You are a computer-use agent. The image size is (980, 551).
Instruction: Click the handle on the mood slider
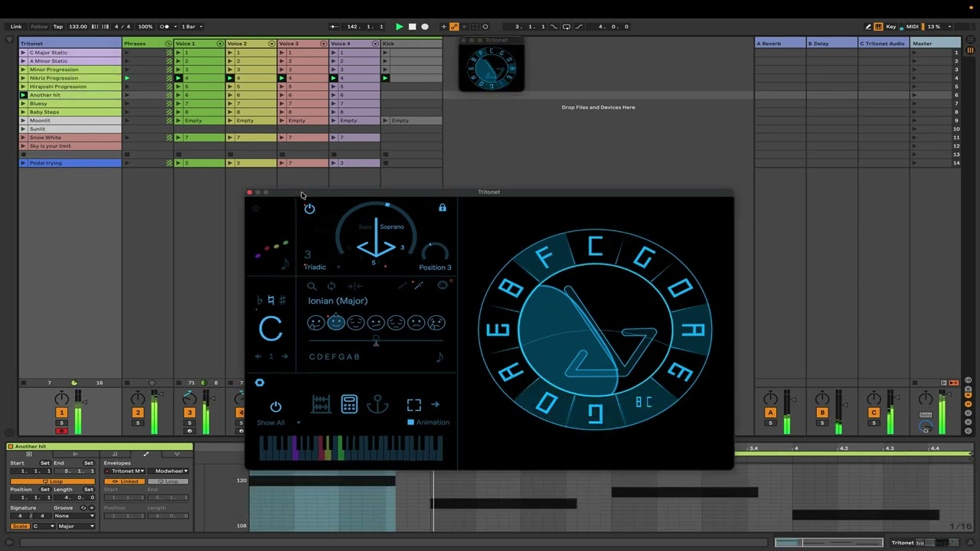coord(376,341)
